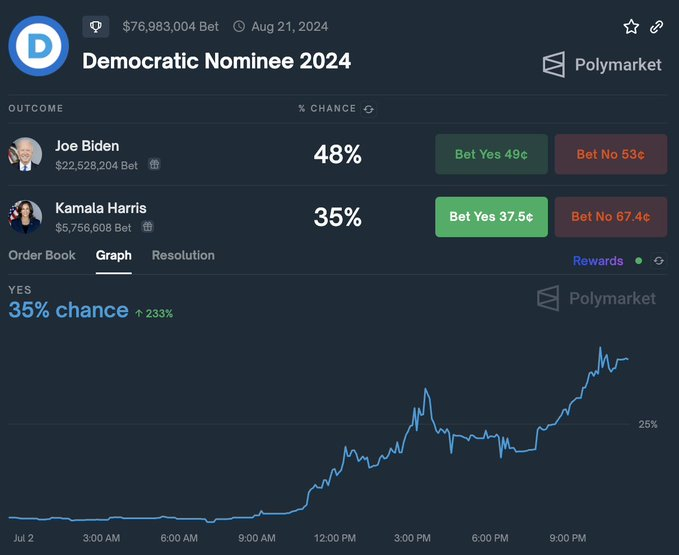Refresh the % chance column icon

[369, 109]
